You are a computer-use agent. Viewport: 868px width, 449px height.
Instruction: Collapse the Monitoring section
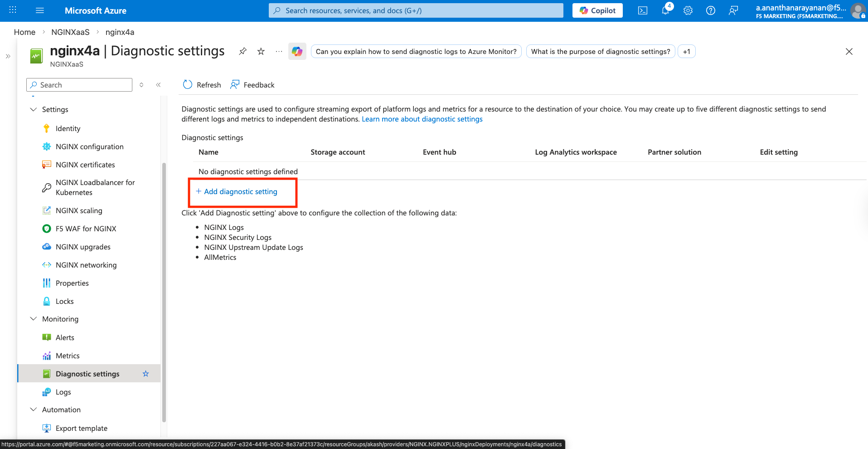tap(33, 319)
